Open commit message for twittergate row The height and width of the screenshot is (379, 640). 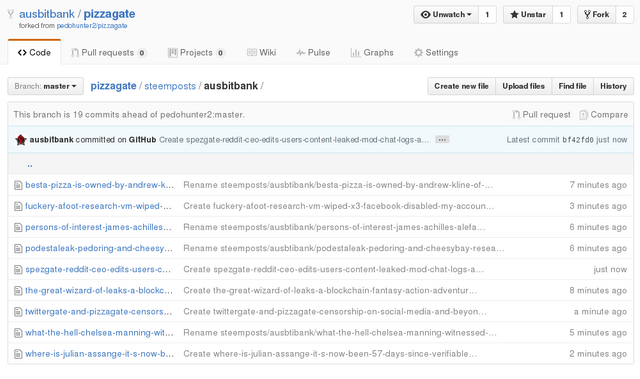335,312
